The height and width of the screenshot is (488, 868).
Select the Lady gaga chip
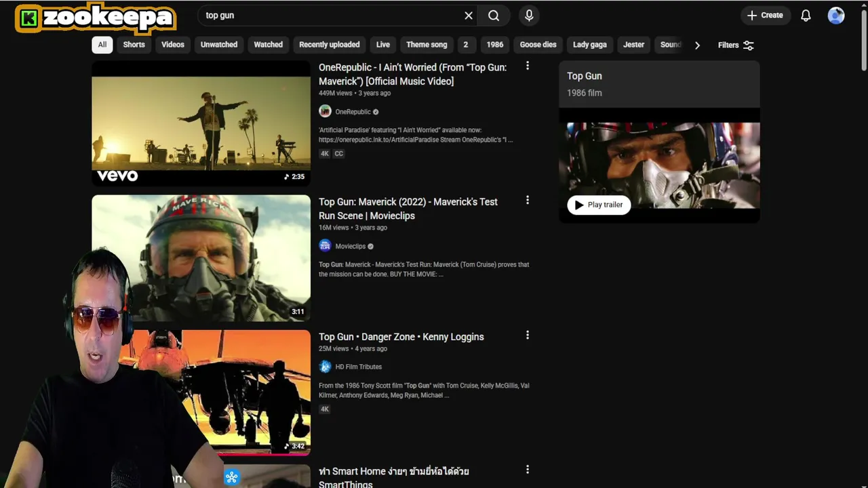590,45
